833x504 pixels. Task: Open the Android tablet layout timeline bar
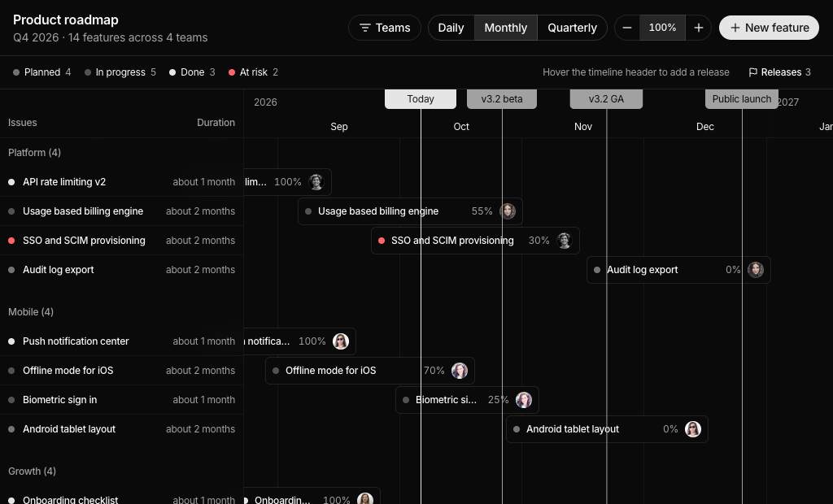click(x=607, y=429)
